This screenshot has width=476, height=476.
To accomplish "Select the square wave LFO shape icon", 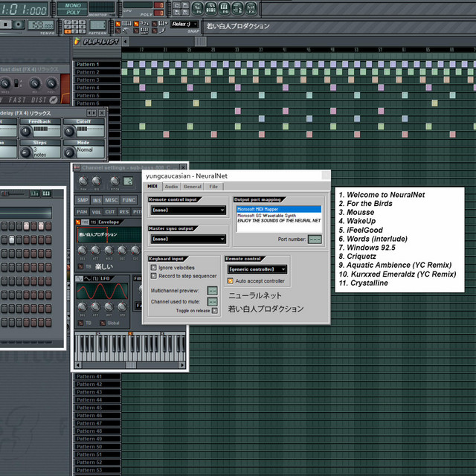I will [x=95, y=278].
